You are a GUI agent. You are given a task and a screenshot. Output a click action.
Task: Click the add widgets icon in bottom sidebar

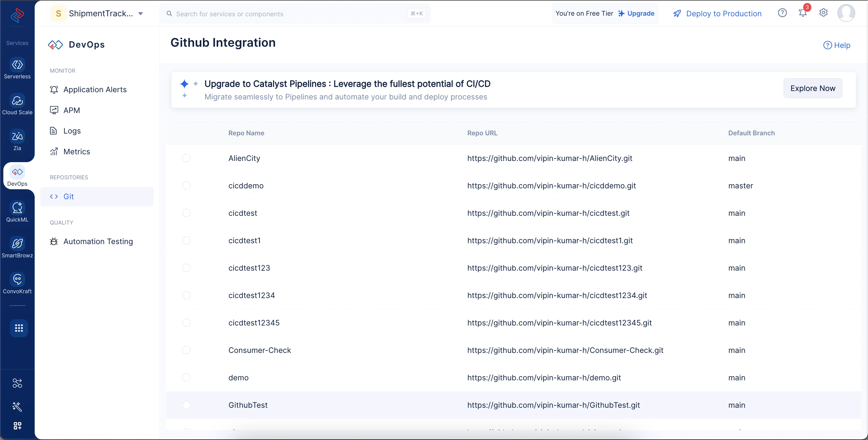click(x=17, y=426)
